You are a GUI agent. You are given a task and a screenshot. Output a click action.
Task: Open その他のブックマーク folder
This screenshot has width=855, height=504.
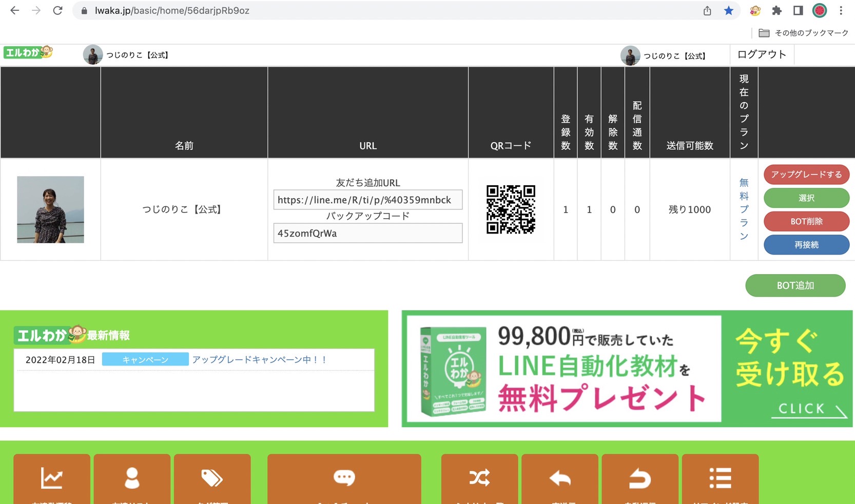(x=804, y=33)
